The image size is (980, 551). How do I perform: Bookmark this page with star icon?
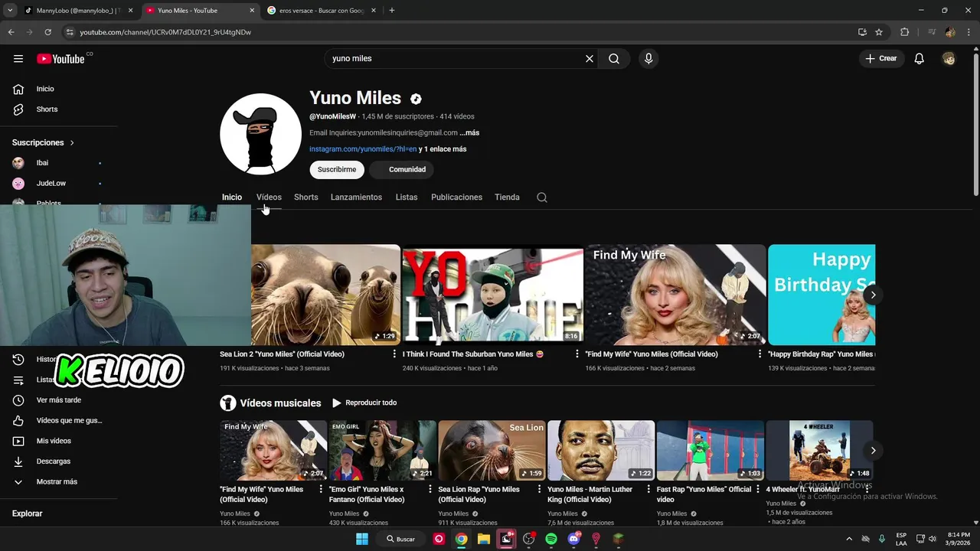click(x=879, y=32)
